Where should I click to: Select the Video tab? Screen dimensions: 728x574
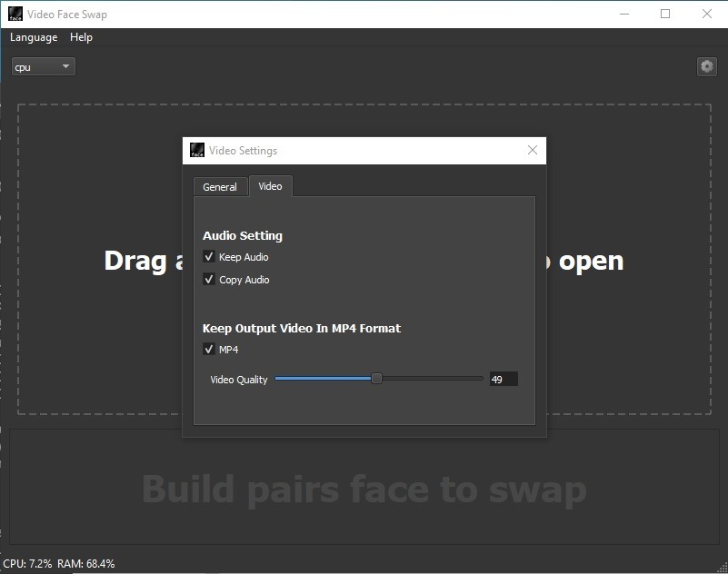coord(270,186)
